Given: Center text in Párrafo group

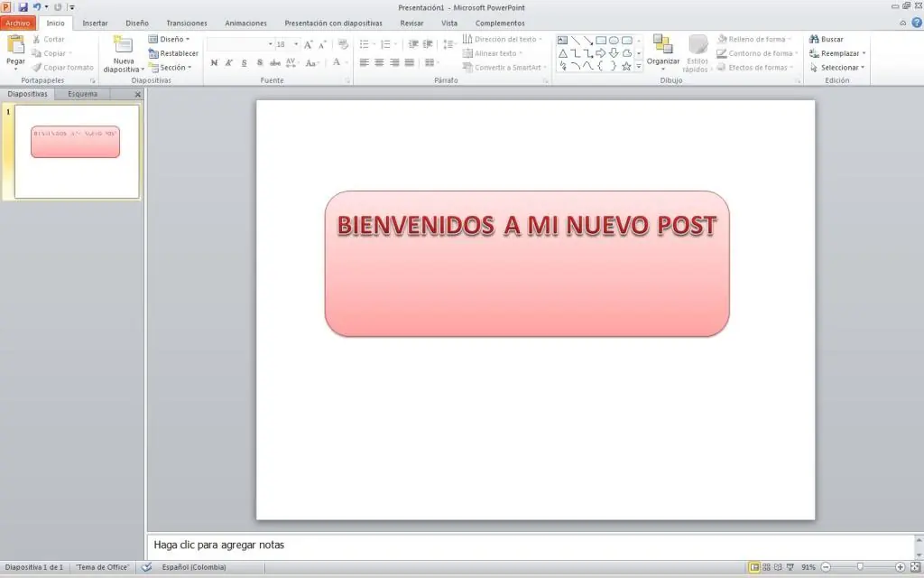Looking at the screenshot, I should (379, 62).
